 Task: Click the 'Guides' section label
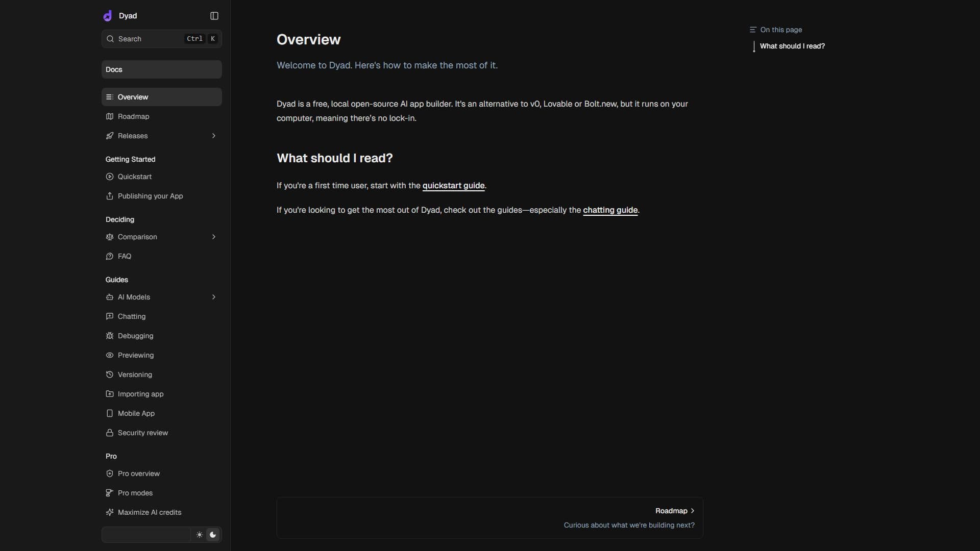click(116, 280)
